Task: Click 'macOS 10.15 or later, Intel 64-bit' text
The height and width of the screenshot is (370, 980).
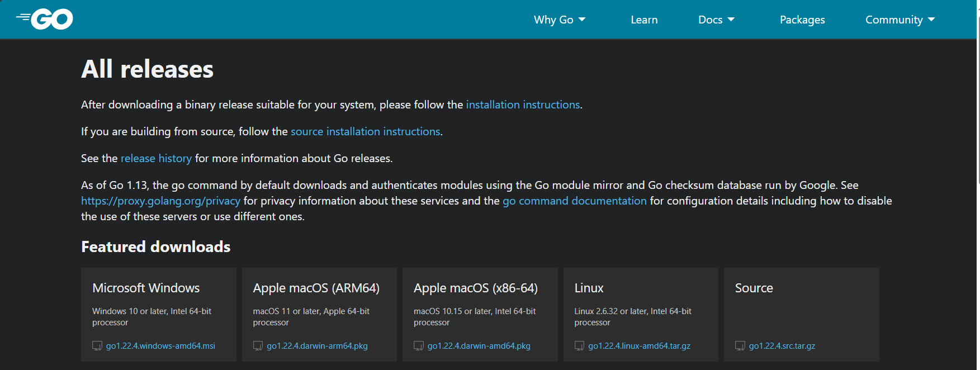Action: click(x=475, y=311)
